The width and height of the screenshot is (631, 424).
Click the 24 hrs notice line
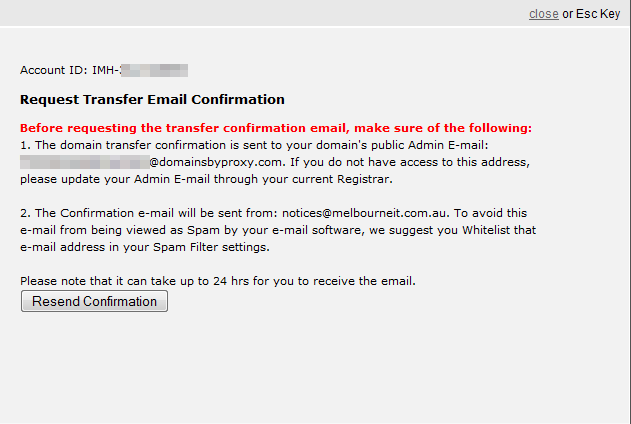(217, 281)
